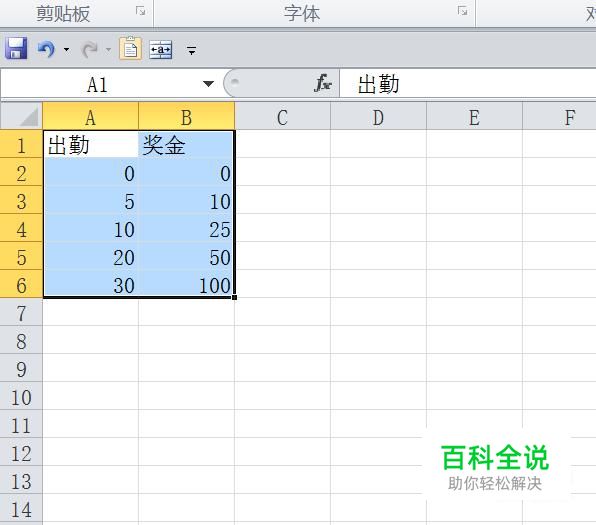Expand the Name Box dropdown arrow
Image resolution: width=596 pixels, height=525 pixels.
point(208,84)
